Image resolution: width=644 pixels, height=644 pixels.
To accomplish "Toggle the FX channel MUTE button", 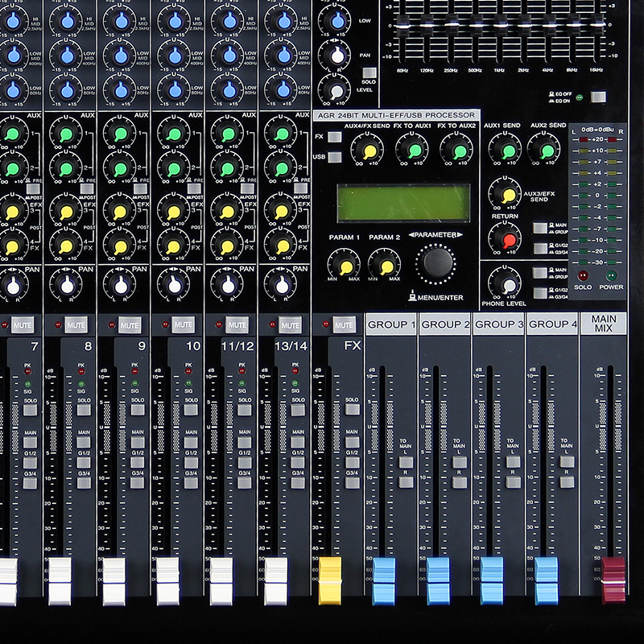I will [344, 325].
